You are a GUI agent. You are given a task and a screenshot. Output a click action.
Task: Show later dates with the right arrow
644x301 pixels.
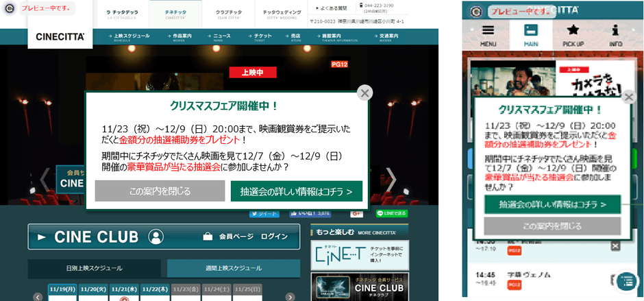[x=290, y=297]
